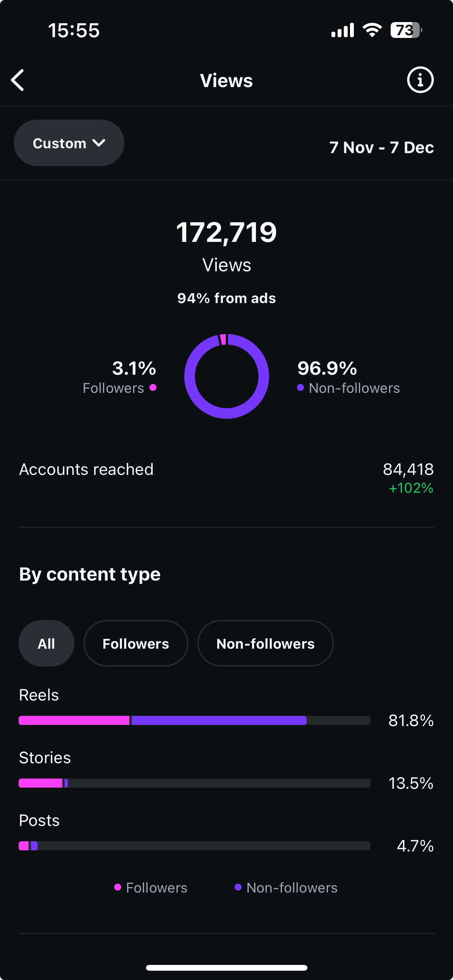Tap the back arrow icon

tap(18, 80)
